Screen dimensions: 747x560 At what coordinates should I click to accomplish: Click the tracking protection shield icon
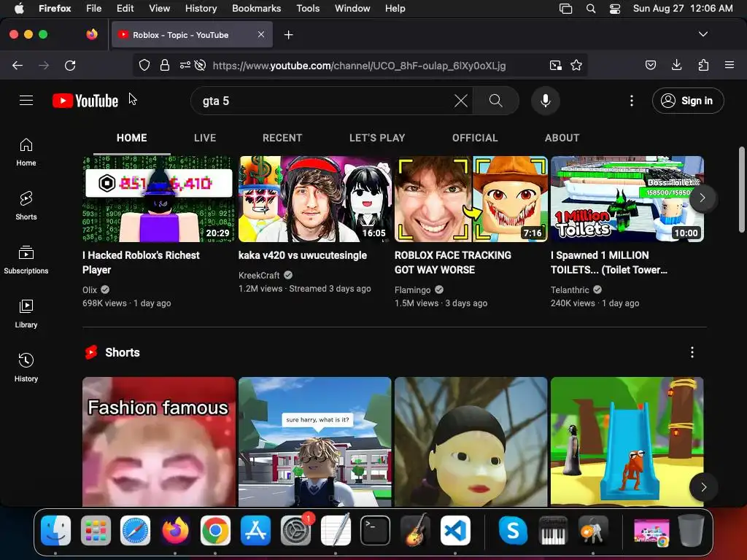pos(144,65)
